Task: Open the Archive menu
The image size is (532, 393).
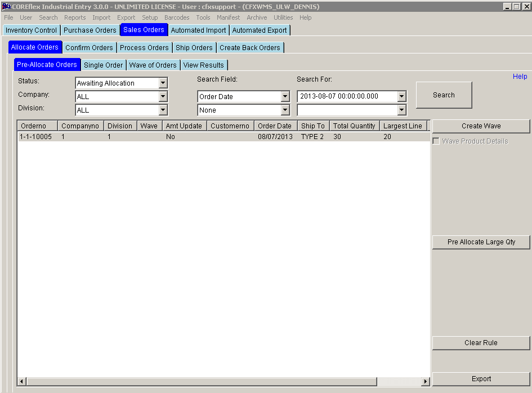Action: [257, 17]
